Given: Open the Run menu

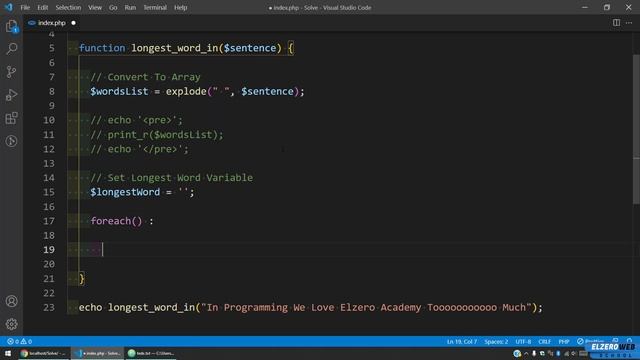Looking at the screenshot, I should (130, 7).
